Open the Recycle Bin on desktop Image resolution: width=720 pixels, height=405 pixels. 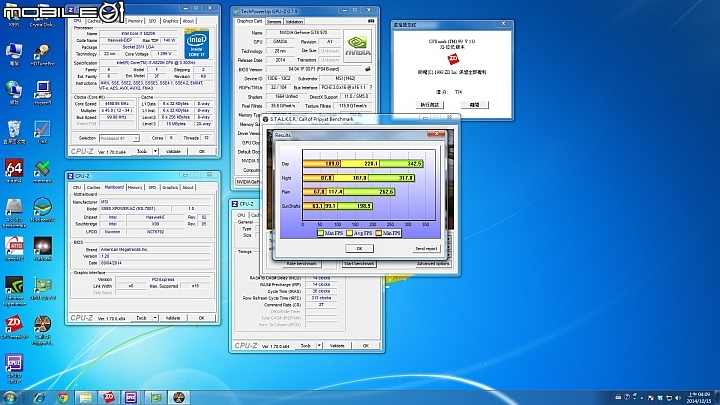pos(14,130)
